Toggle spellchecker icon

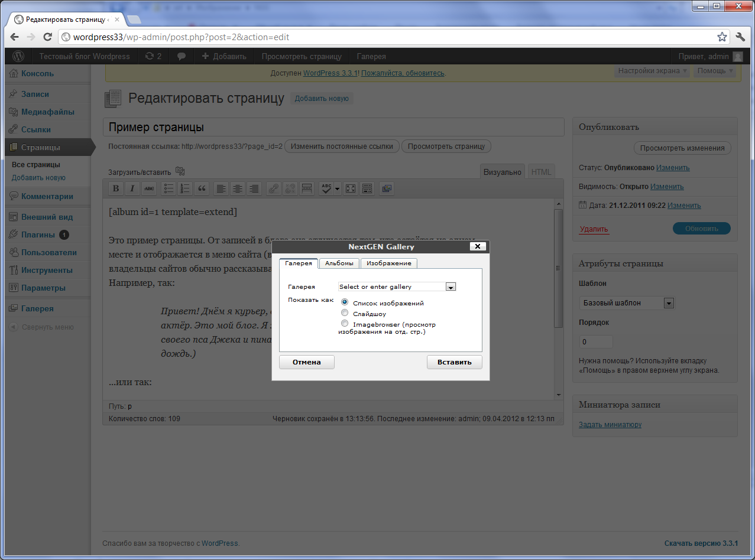click(326, 189)
